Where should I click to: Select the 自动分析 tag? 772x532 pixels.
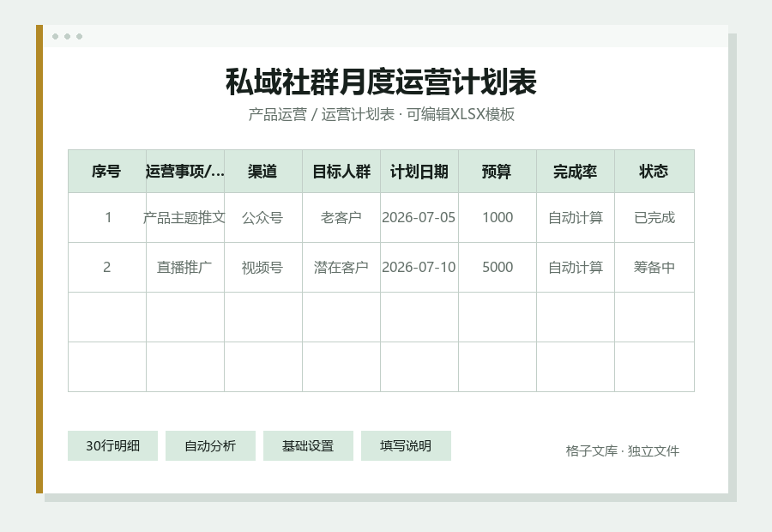(210, 446)
